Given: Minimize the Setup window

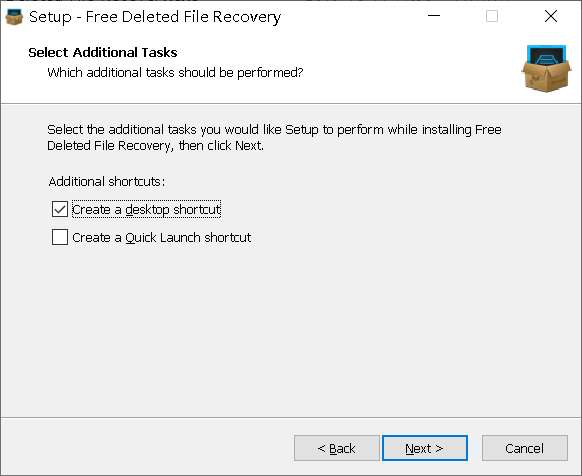Looking at the screenshot, I should (434, 16).
